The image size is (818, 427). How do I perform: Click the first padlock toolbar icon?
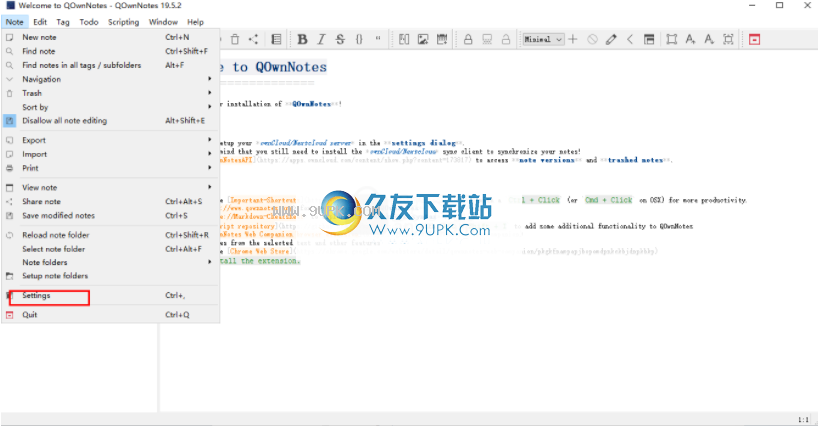click(468, 39)
